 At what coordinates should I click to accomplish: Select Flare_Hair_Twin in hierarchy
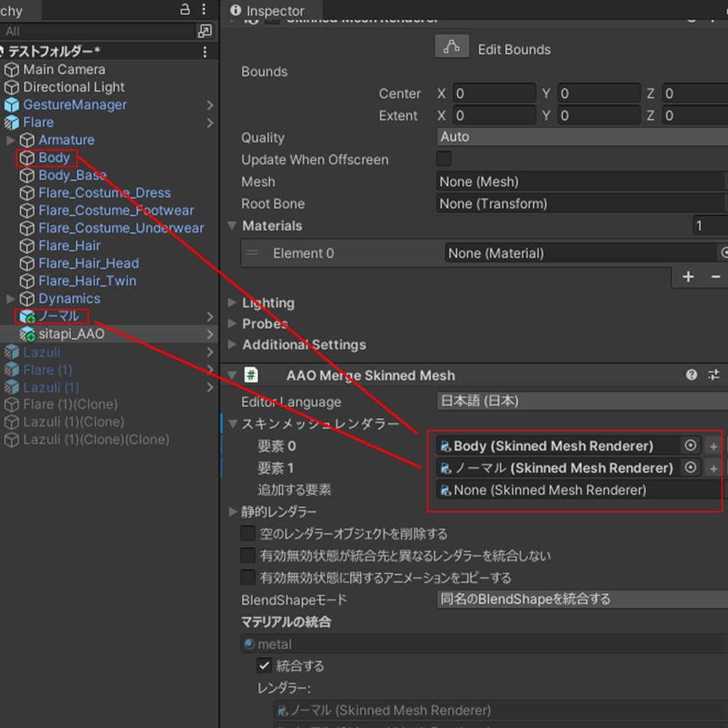(x=87, y=281)
